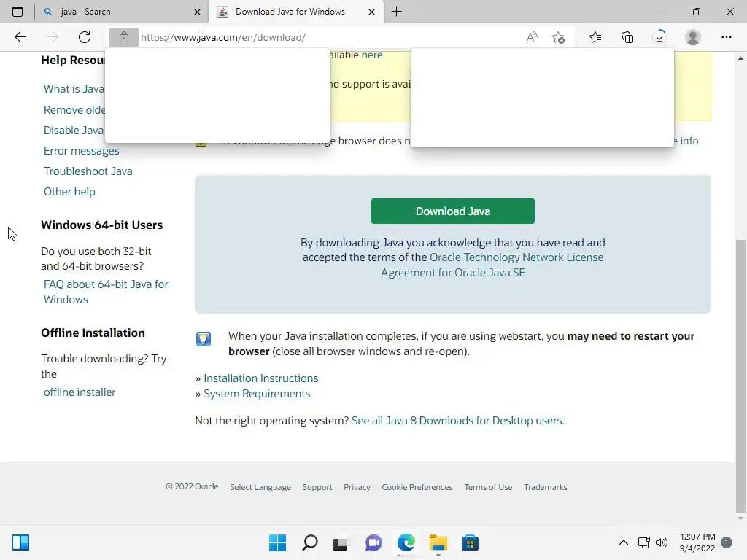The width and height of the screenshot is (747, 560).
Task: Open Terms of Use footer link
Action: pyautogui.click(x=488, y=487)
